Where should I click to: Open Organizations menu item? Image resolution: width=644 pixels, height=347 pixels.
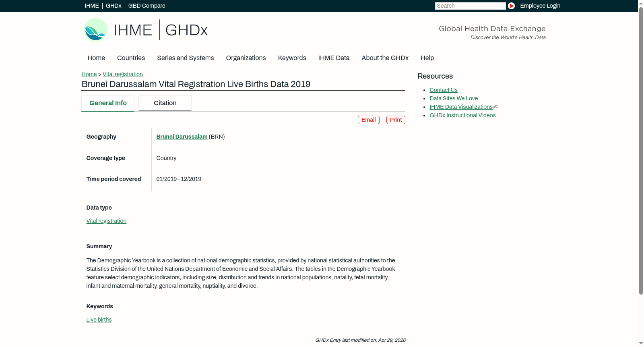coord(246,58)
